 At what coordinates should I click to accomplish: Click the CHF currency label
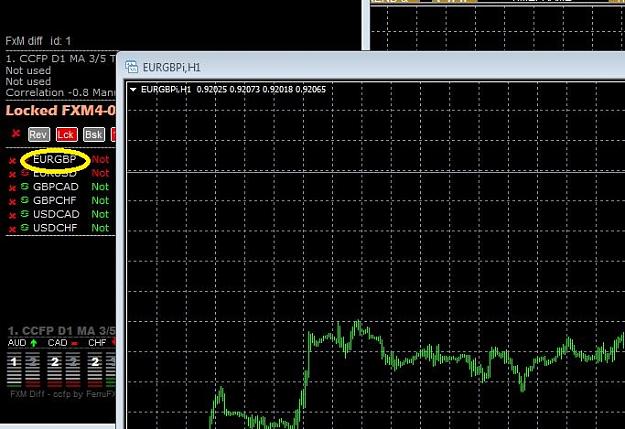97,343
